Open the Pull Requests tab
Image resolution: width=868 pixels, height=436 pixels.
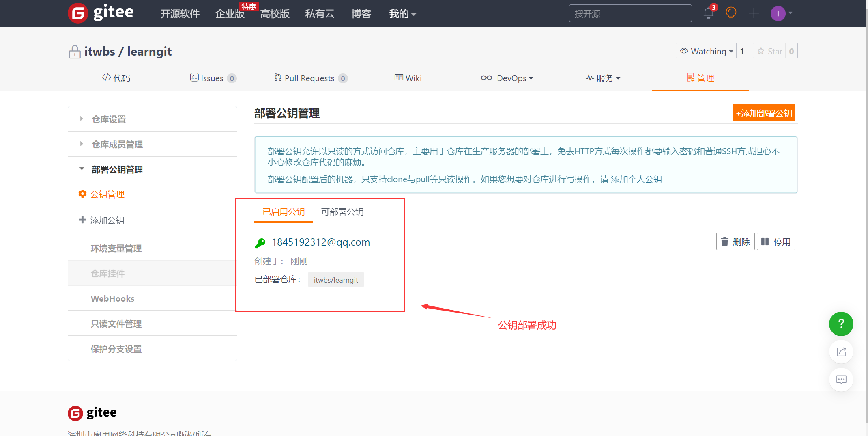[311, 78]
